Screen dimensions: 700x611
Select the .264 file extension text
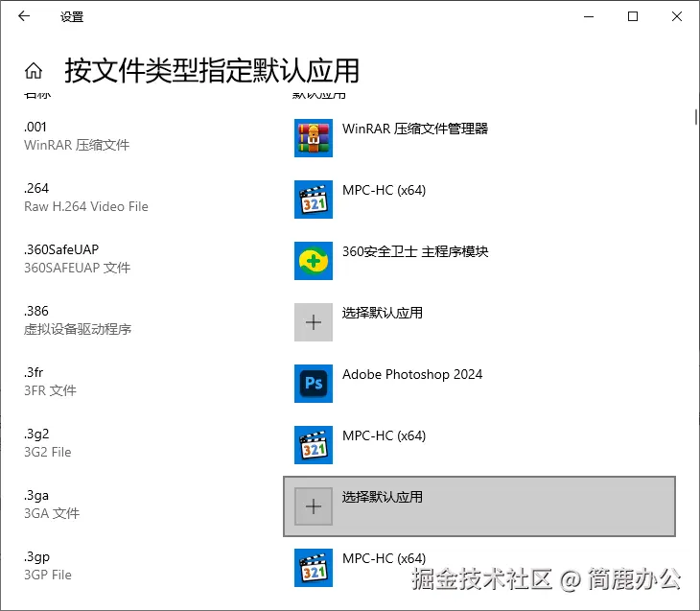[x=36, y=188]
